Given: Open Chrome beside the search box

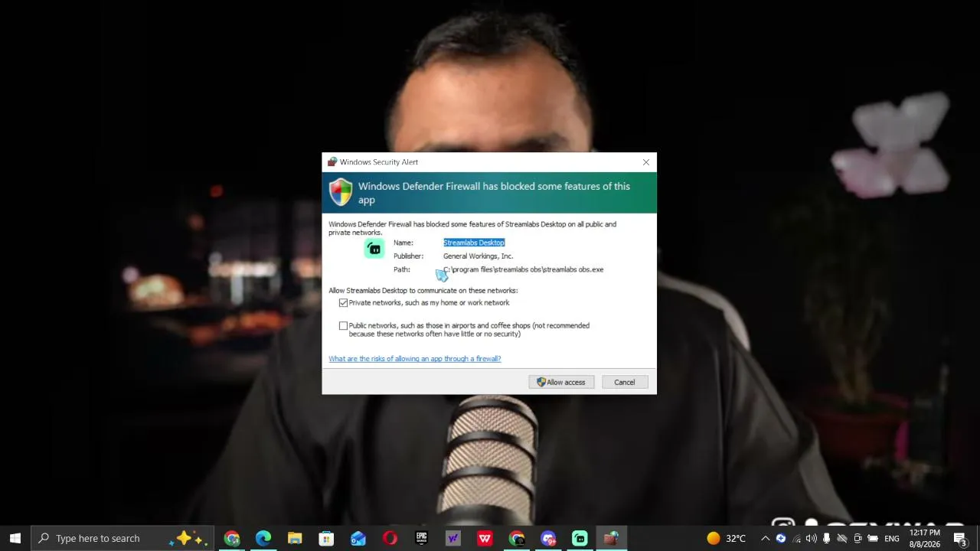Looking at the screenshot, I should [x=232, y=538].
